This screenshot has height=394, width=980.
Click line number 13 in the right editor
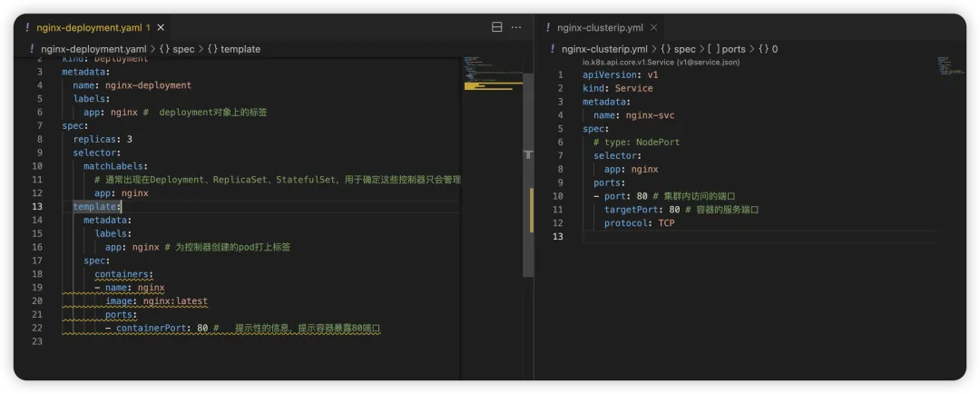click(559, 236)
